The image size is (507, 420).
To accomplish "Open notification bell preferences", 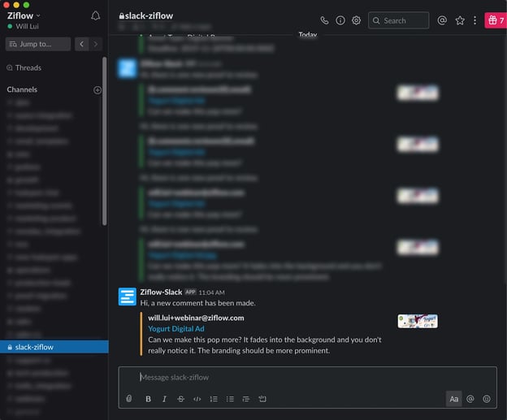I will point(96,15).
